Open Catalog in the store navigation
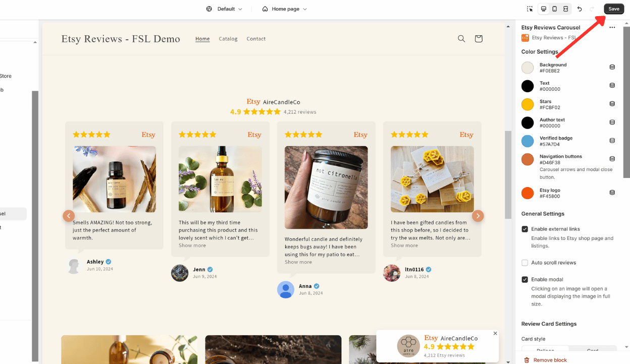 click(228, 39)
